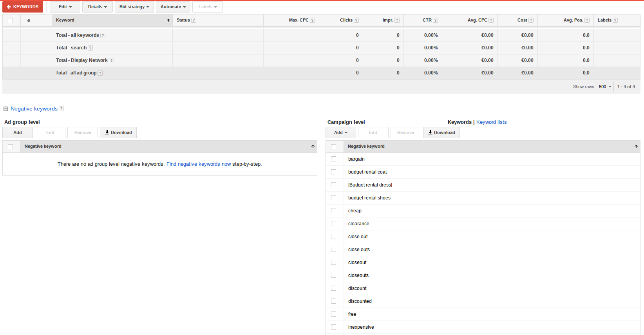Select the Keywords view label

point(459,122)
